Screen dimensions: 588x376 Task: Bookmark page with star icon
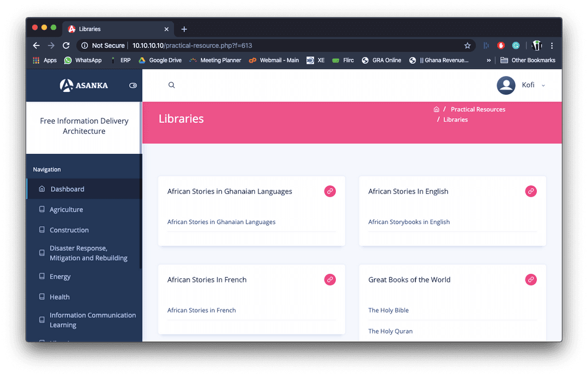[x=467, y=45]
